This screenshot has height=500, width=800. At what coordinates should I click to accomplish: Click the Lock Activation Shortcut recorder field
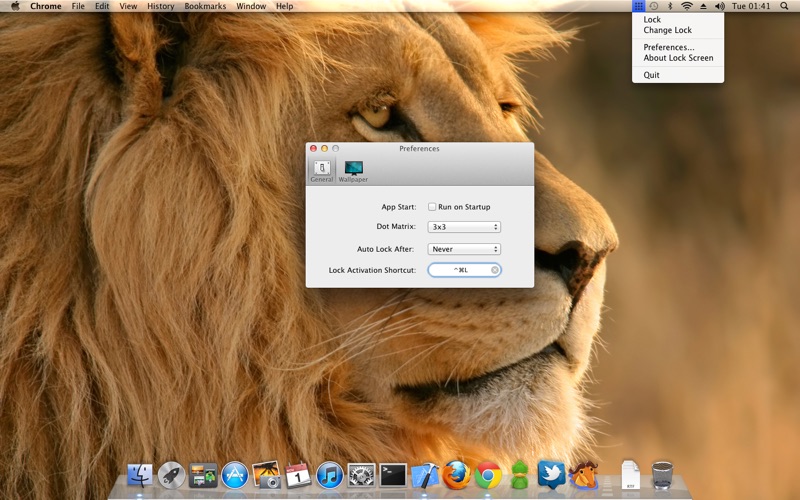tap(460, 270)
